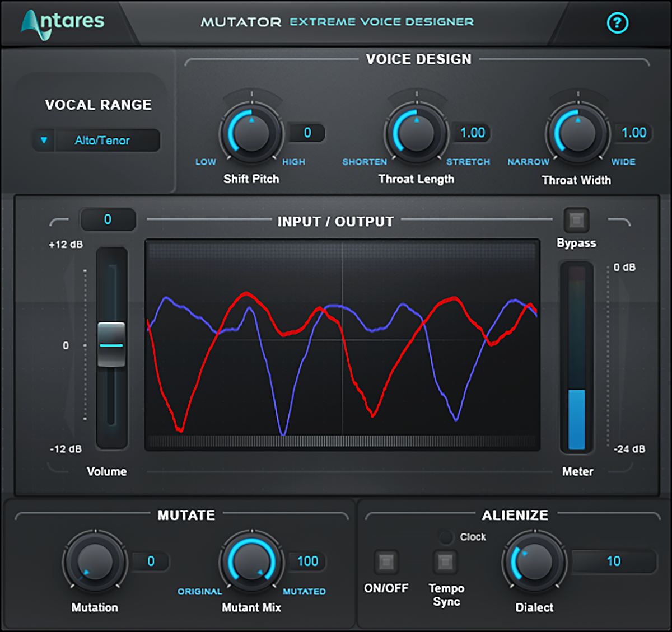Click the Mutant Mix 100 value field
Viewport: 672px width, 632px height.
[307, 561]
